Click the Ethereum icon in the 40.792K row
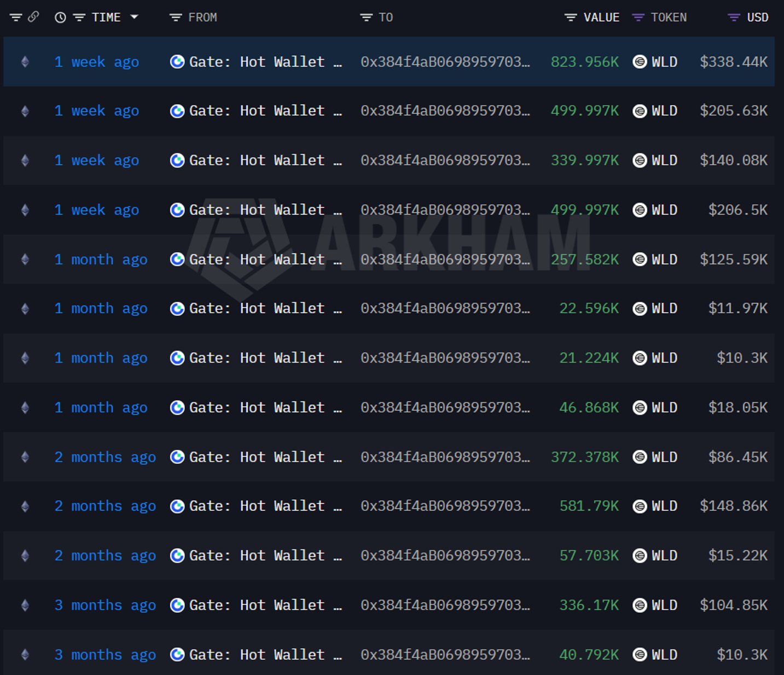784x675 pixels. coord(25,655)
